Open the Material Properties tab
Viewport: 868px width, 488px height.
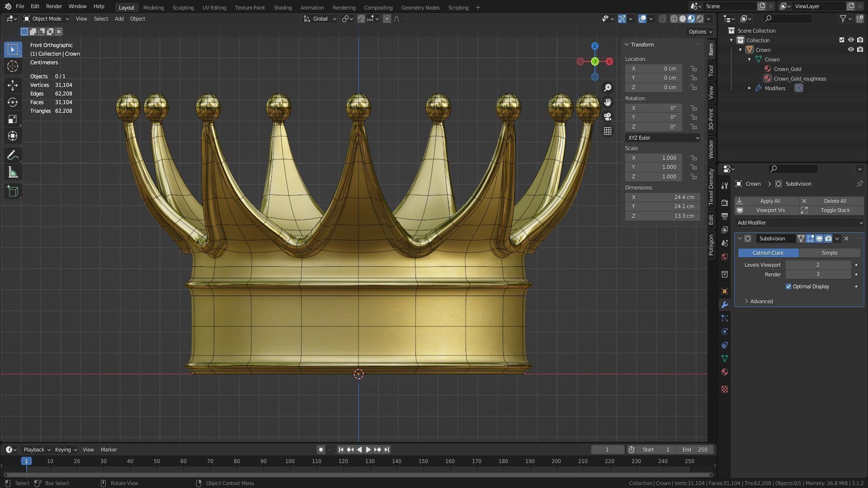[725, 372]
